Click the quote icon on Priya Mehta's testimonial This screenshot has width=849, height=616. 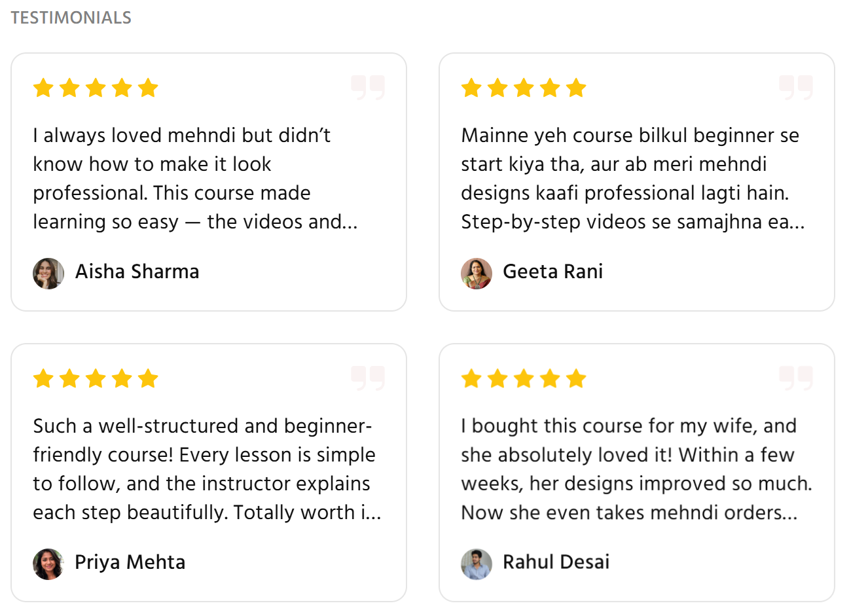(x=368, y=378)
